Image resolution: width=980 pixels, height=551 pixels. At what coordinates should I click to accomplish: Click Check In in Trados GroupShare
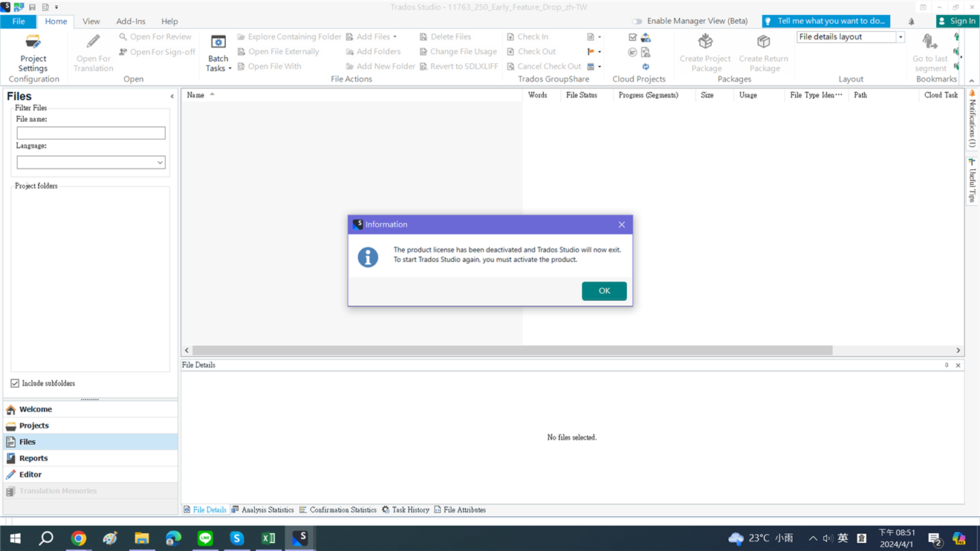(528, 36)
